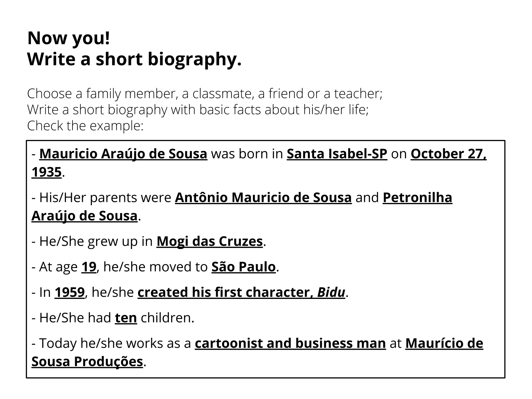
Task: Click the "Write a short biography with basic facts" line
Action: pyautogui.click(x=198, y=110)
